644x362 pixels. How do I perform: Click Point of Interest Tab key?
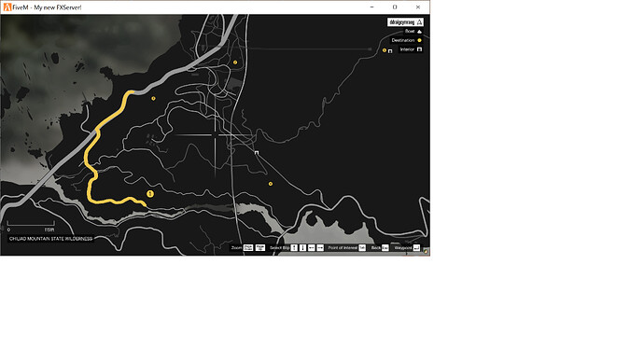click(x=362, y=248)
